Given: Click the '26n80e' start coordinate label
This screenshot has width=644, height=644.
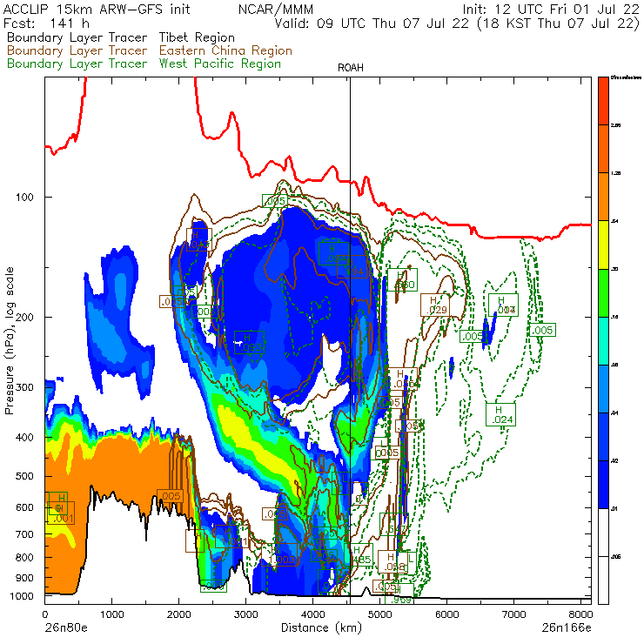Looking at the screenshot, I should tap(66, 627).
